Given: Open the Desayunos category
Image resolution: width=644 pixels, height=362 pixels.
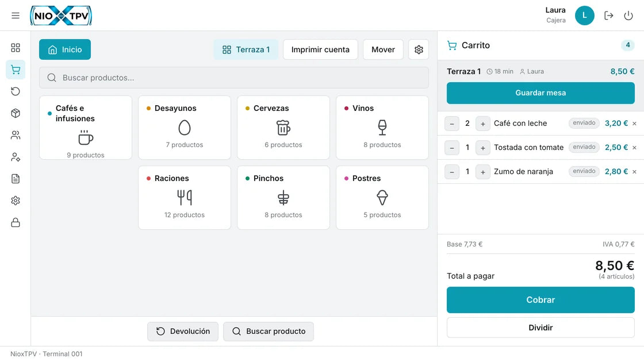Looking at the screenshot, I should 185,128.
